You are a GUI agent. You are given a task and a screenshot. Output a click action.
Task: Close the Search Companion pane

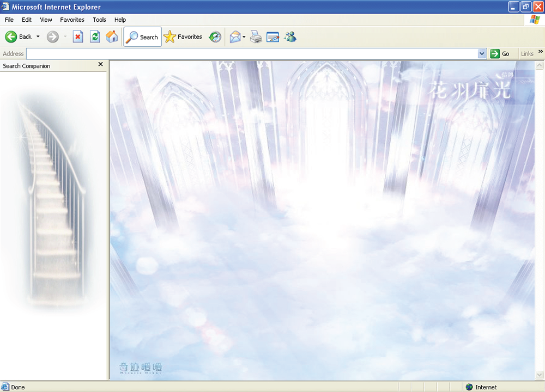(100, 64)
